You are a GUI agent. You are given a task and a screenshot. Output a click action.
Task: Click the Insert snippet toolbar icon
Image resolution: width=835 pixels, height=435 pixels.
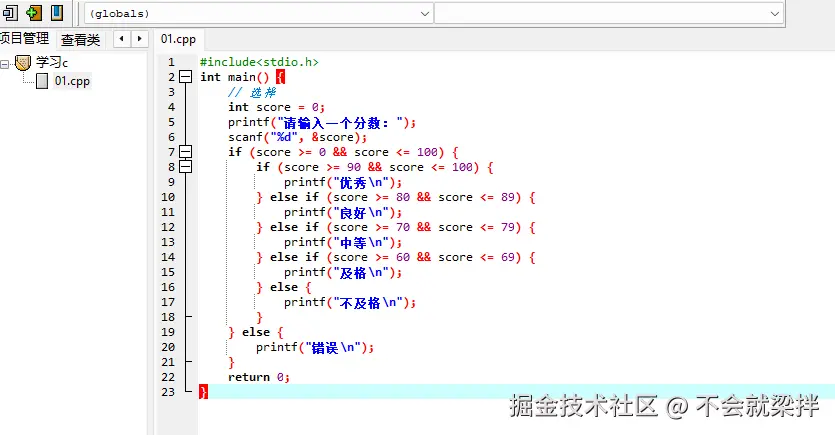click(11, 12)
